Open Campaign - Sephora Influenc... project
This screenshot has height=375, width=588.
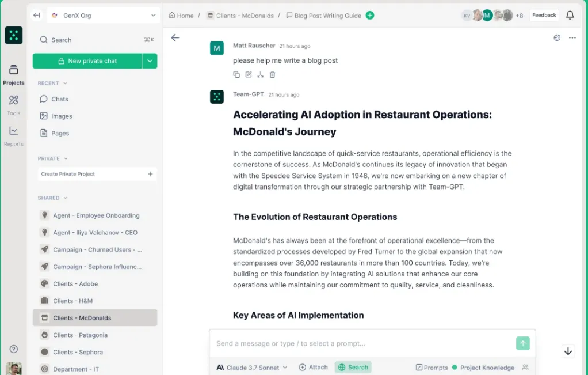pyautogui.click(x=95, y=267)
